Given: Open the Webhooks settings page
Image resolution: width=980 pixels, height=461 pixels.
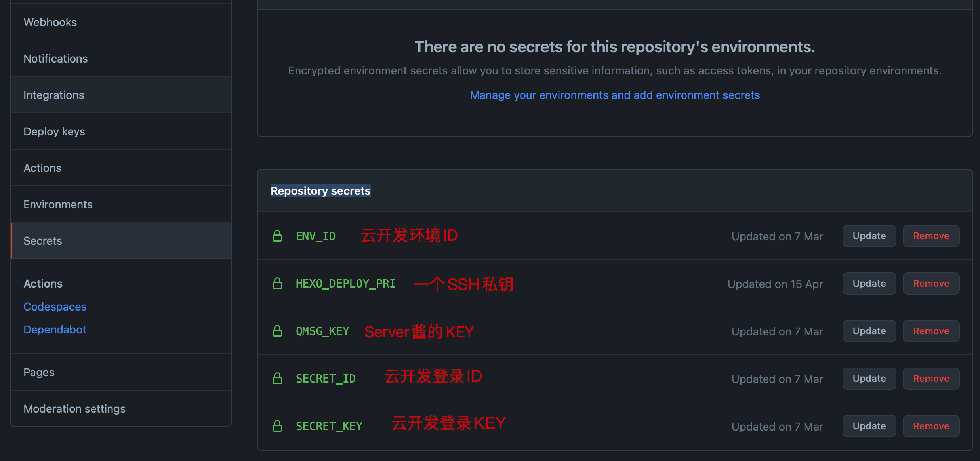Looking at the screenshot, I should [x=50, y=22].
